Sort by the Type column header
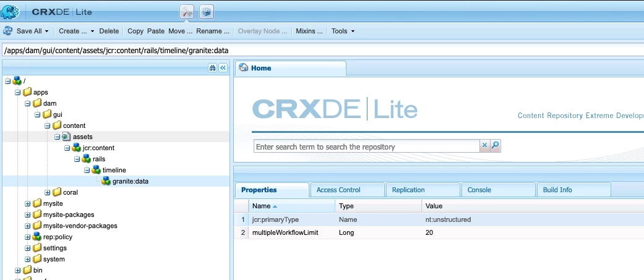This screenshot has height=280, width=644. pos(378,206)
